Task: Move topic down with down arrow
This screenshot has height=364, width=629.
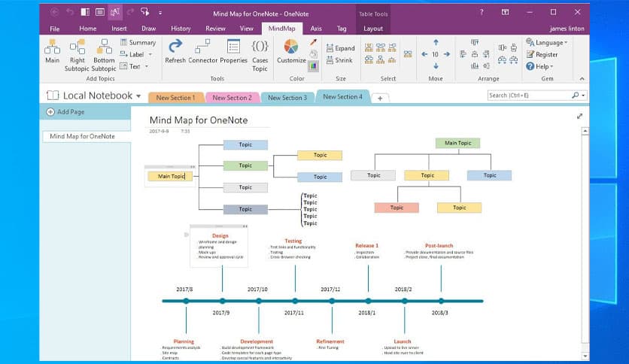Action: coord(436,65)
